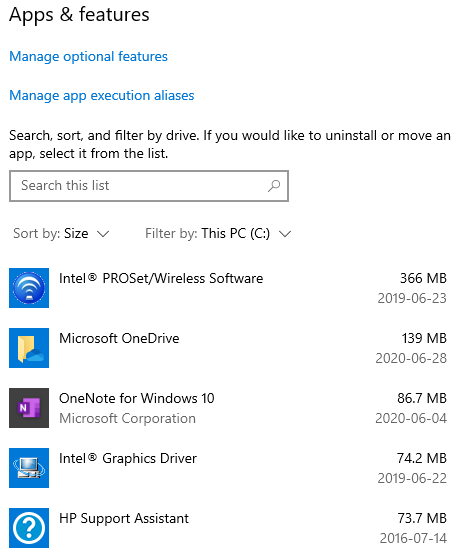
Task: Click the 139 MB size value
Action: [x=424, y=338]
